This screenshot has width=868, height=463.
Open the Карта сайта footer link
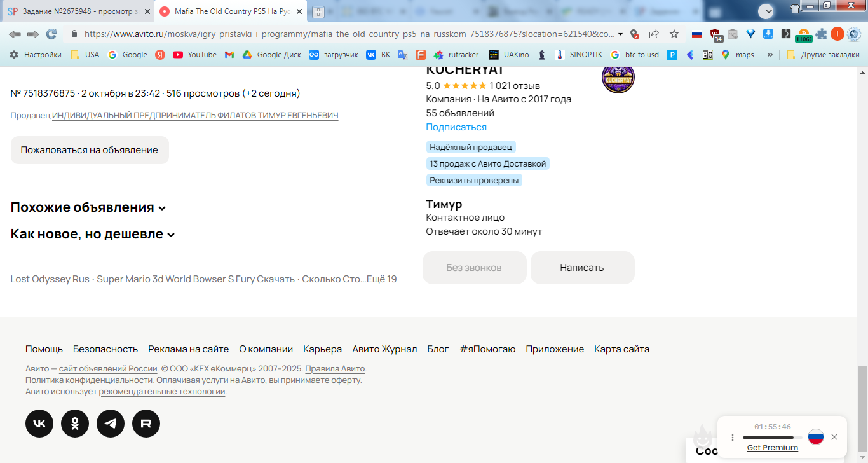pos(621,349)
